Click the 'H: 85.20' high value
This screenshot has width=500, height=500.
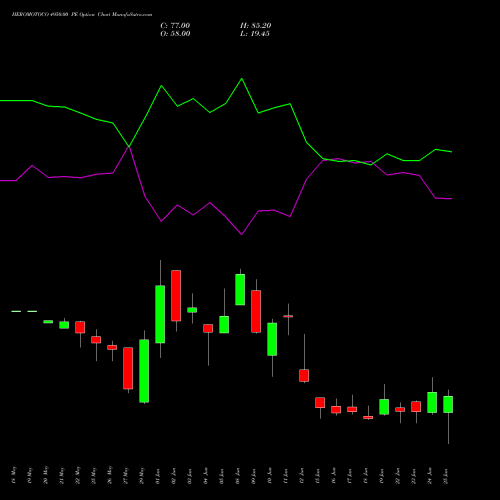[255, 26]
